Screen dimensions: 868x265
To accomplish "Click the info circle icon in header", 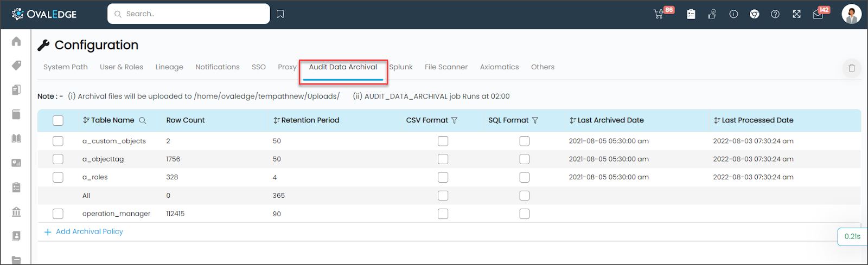I will point(733,14).
